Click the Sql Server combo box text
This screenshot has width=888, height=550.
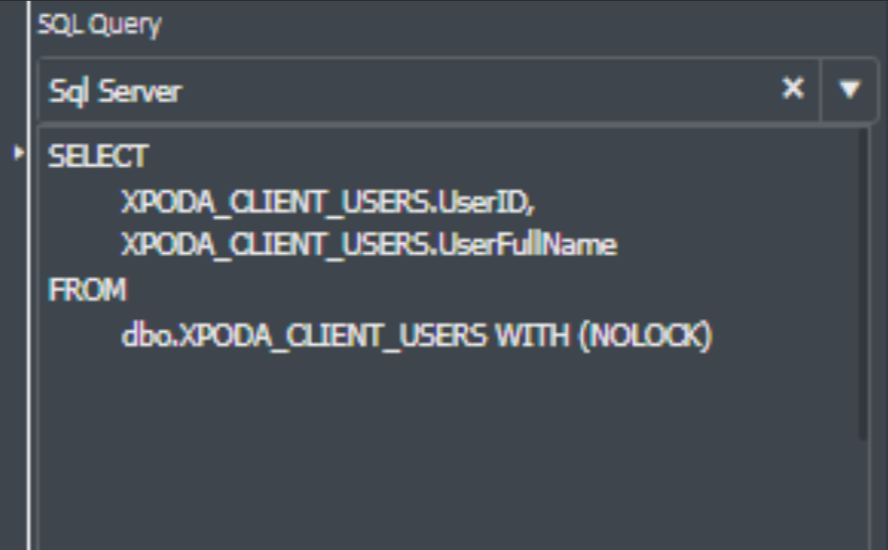click(115, 91)
